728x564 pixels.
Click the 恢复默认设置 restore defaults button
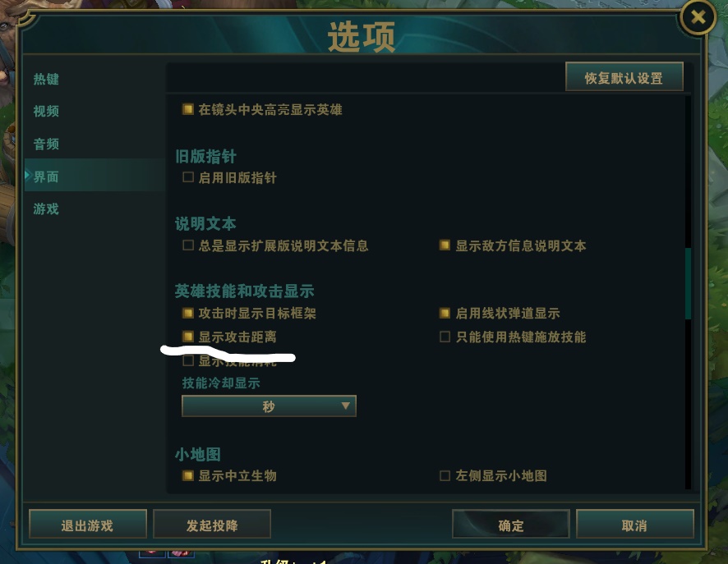(624, 76)
